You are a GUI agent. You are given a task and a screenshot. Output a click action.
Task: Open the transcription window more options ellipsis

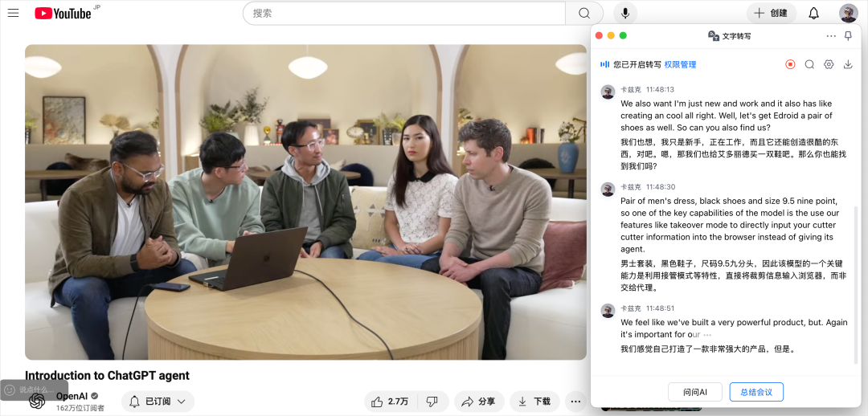click(831, 36)
